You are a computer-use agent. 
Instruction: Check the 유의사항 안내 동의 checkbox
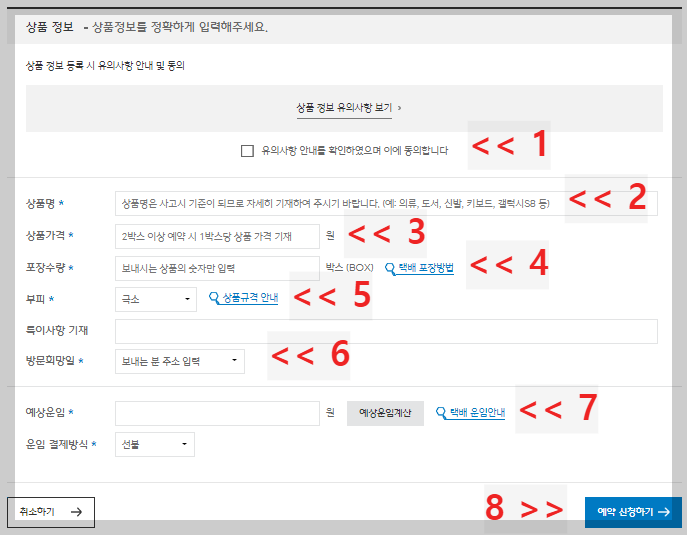pos(247,151)
